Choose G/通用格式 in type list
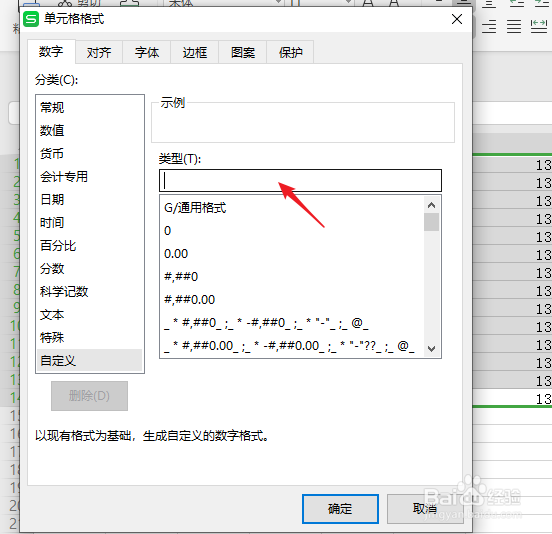The width and height of the screenshot is (552, 534). point(292,208)
